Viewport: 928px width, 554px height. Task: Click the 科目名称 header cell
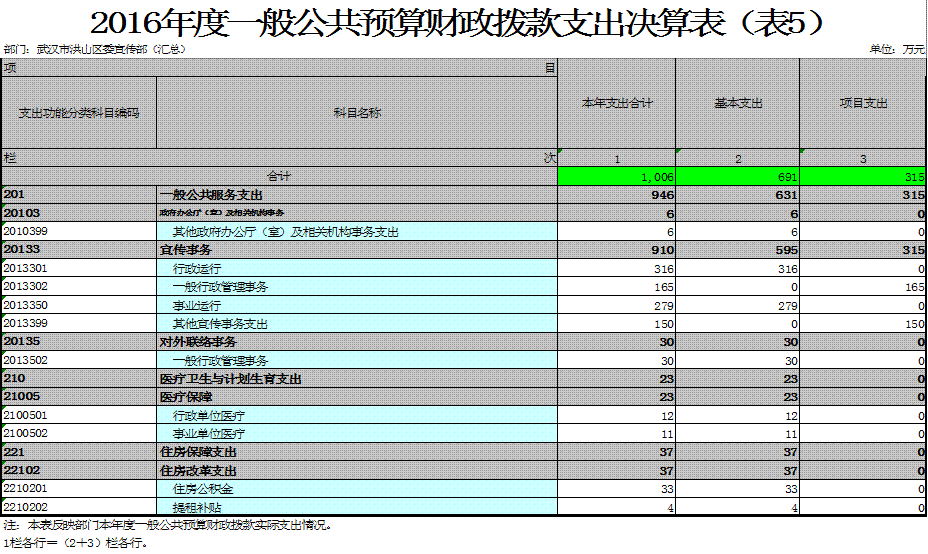point(357,113)
